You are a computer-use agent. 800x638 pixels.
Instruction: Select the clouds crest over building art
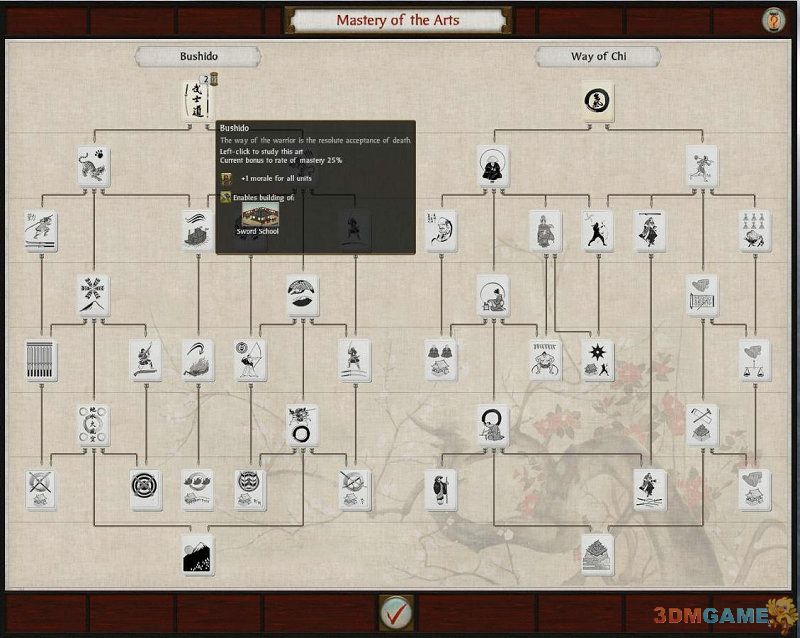(x=198, y=490)
